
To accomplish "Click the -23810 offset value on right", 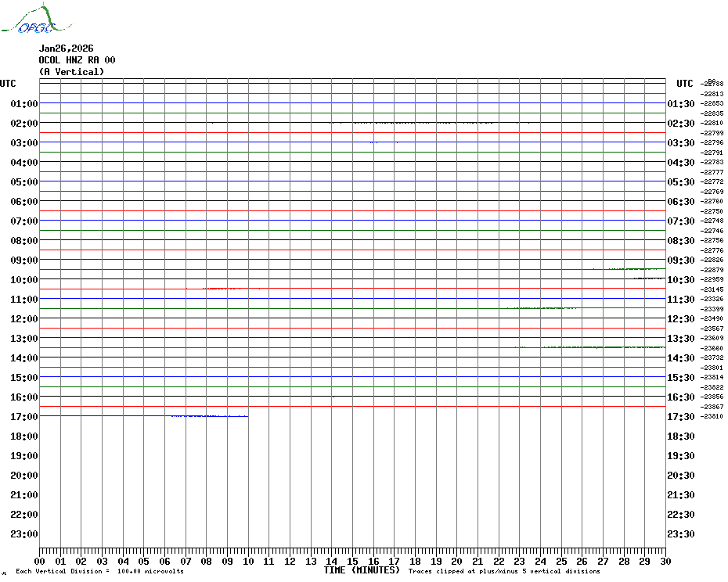I will (x=712, y=417).
